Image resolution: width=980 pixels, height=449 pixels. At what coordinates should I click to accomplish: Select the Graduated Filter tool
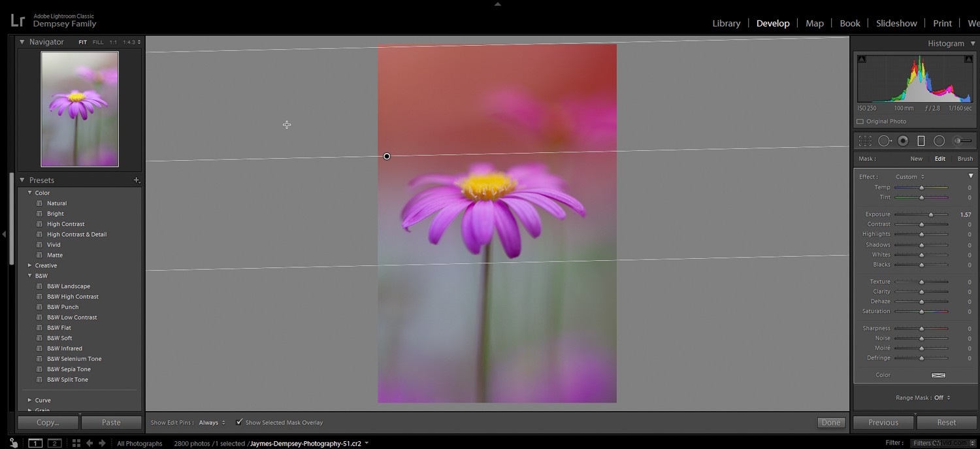pyautogui.click(x=920, y=140)
